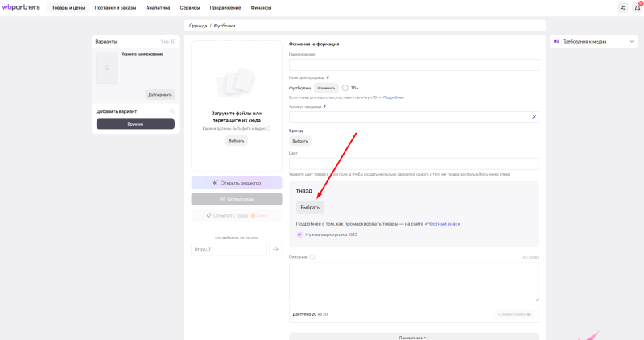Viewport: 644px width, 340px height.
Task: Click the arrow icon next to https:// field
Action: coord(275,249)
